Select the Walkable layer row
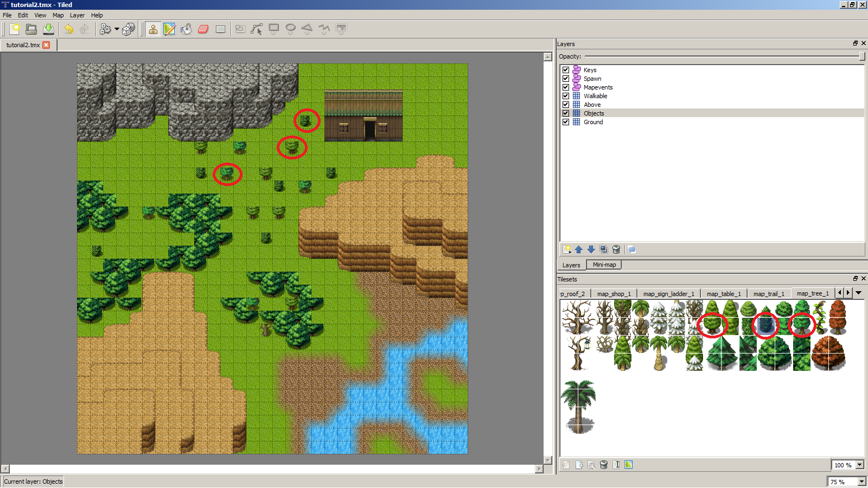 click(712, 96)
